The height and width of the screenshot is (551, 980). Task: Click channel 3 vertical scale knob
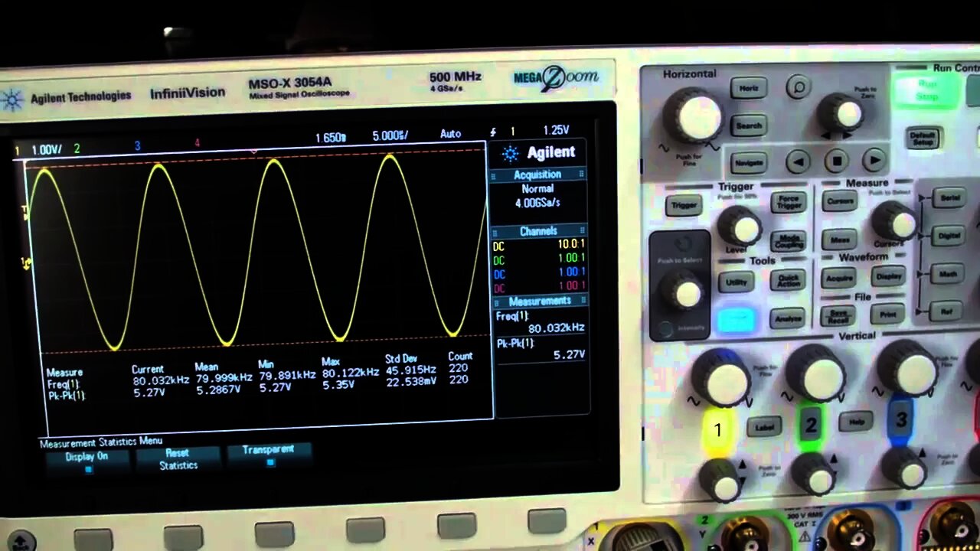908,369
